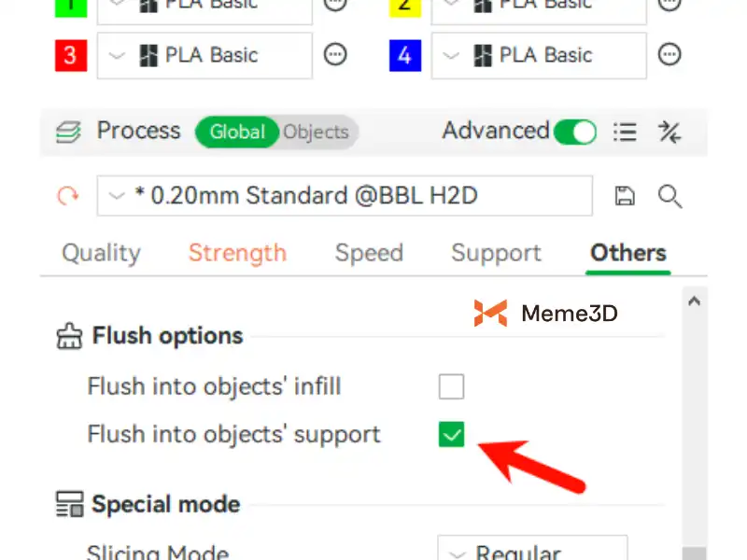Open filament 4 PLA Basic dropdown

click(539, 55)
